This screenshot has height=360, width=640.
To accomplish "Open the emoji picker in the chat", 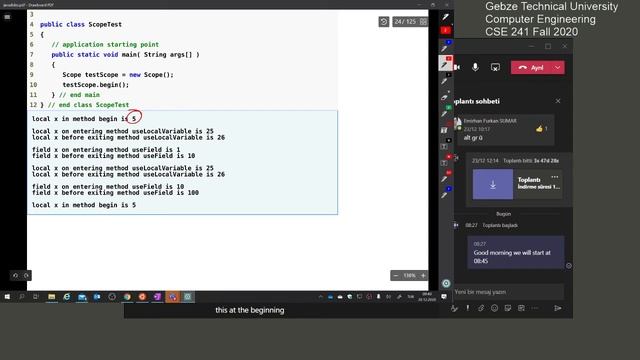I will pyautogui.click(x=495, y=308).
